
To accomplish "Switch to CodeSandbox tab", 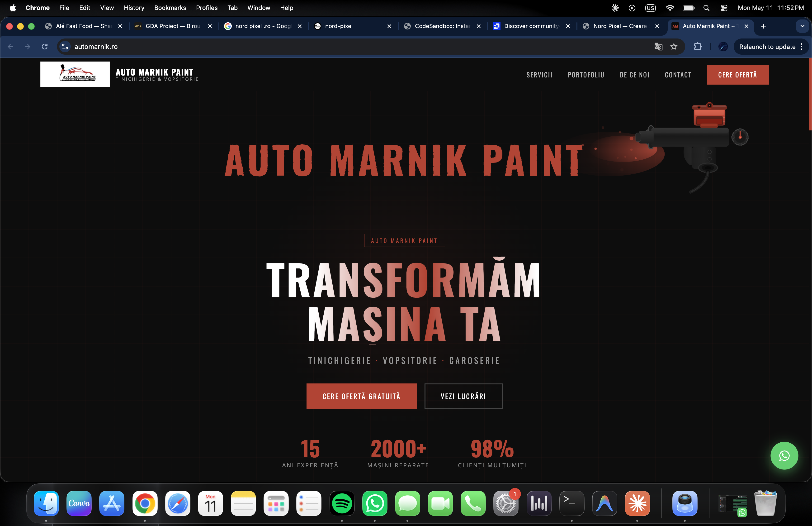I will (x=442, y=26).
